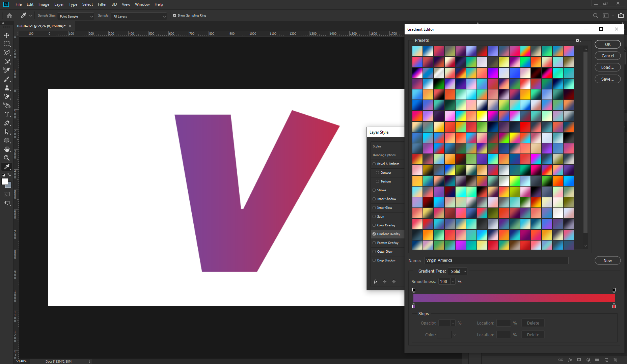The image size is (627, 364).
Task: Open the Sample layers dropdown
Action: (x=139, y=16)
